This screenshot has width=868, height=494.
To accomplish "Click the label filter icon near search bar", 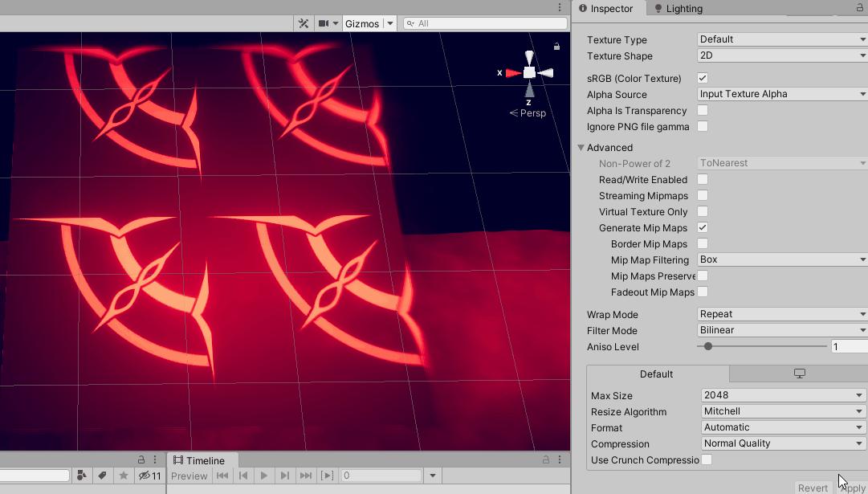I will 102,476.
